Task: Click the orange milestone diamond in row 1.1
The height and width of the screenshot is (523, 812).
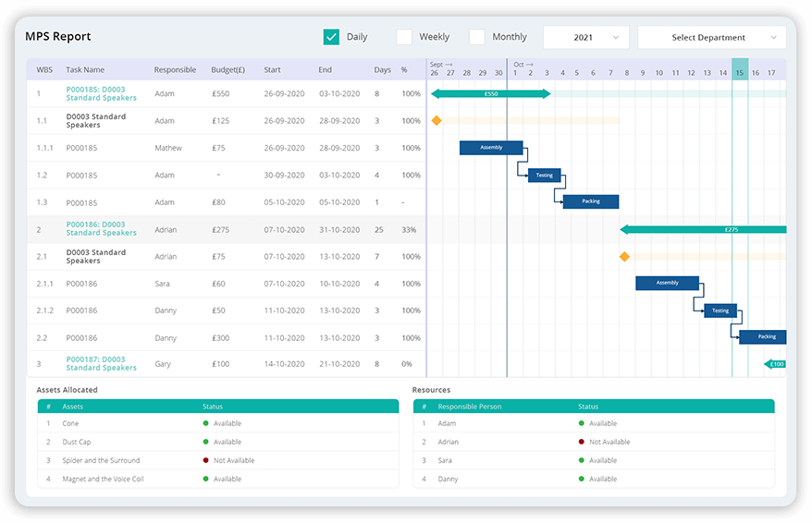Action: (x=437, y=121)
